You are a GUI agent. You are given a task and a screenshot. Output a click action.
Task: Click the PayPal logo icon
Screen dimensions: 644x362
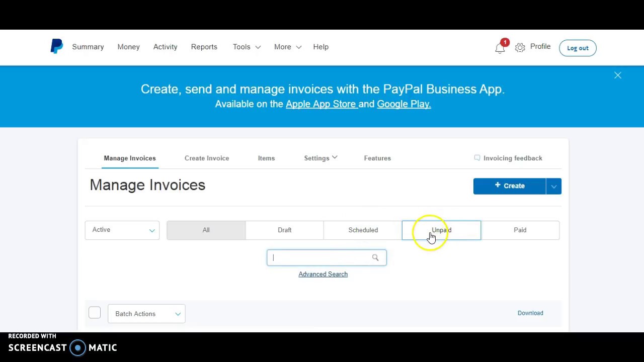coord(57,46)
